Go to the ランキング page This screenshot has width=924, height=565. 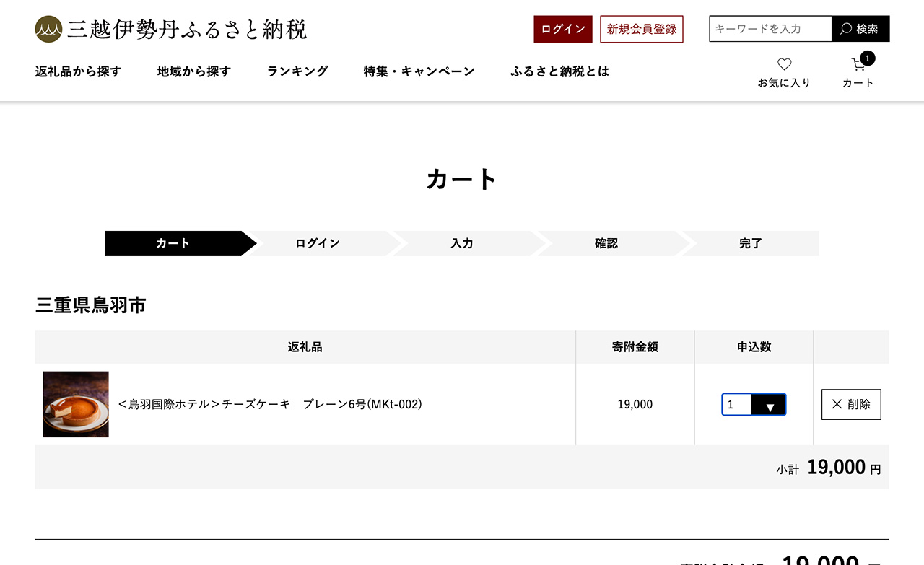pos(297,71)
